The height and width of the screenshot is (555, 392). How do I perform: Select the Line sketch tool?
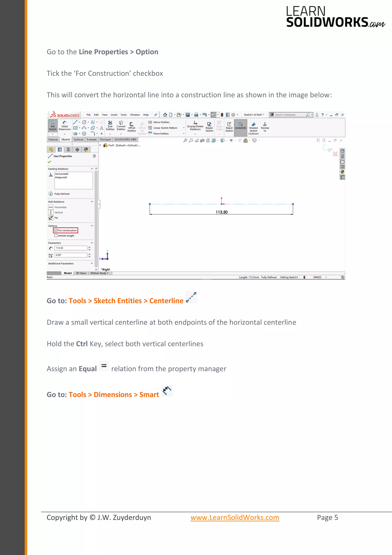(75, 122)
